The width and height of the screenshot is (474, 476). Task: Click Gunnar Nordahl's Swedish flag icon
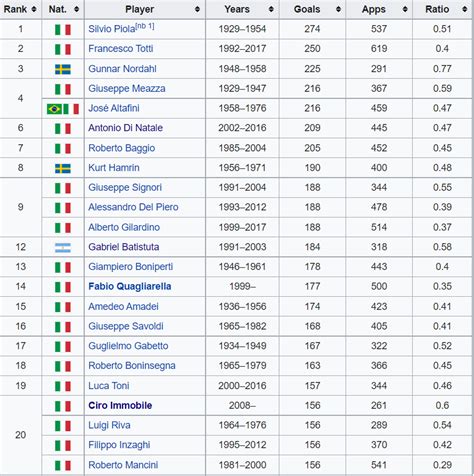pos(63,69)
